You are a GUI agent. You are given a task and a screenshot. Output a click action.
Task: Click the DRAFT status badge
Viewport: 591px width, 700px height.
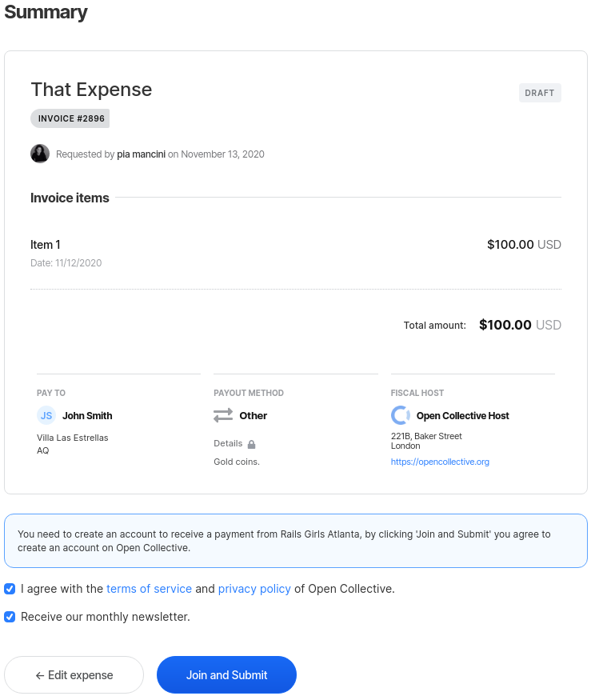[x=540, y=93]
